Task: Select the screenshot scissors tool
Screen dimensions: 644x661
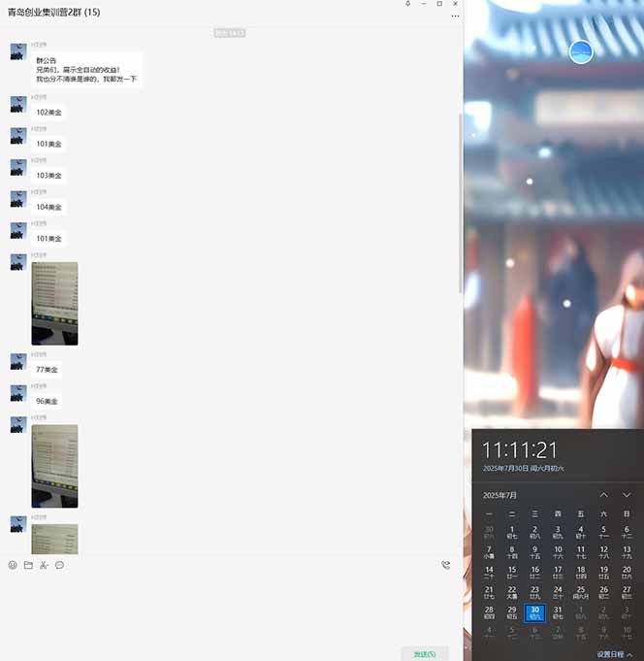Action: coord(44,565)
